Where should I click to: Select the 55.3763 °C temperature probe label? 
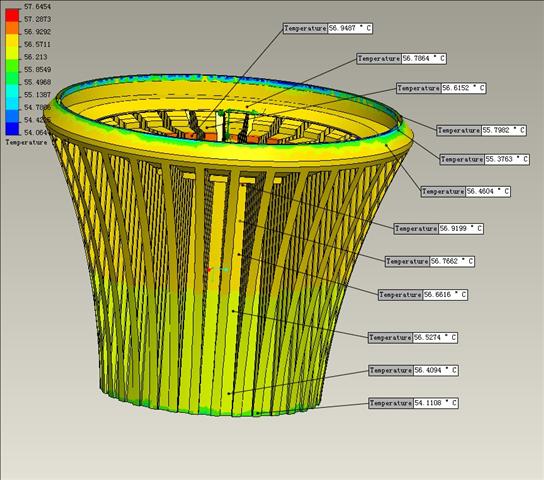(484, 159)
